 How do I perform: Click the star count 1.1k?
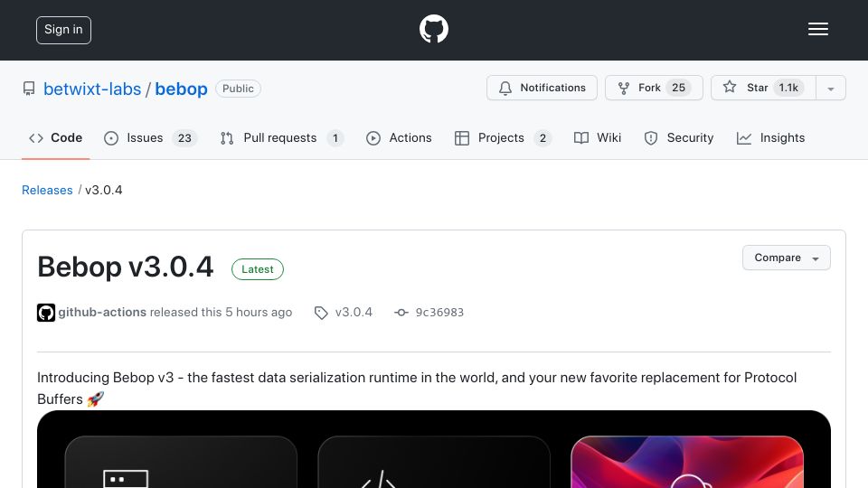[788, 88]
